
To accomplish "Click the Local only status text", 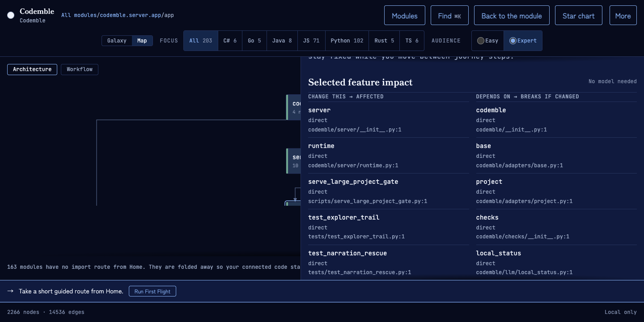I will pos(620,312).
